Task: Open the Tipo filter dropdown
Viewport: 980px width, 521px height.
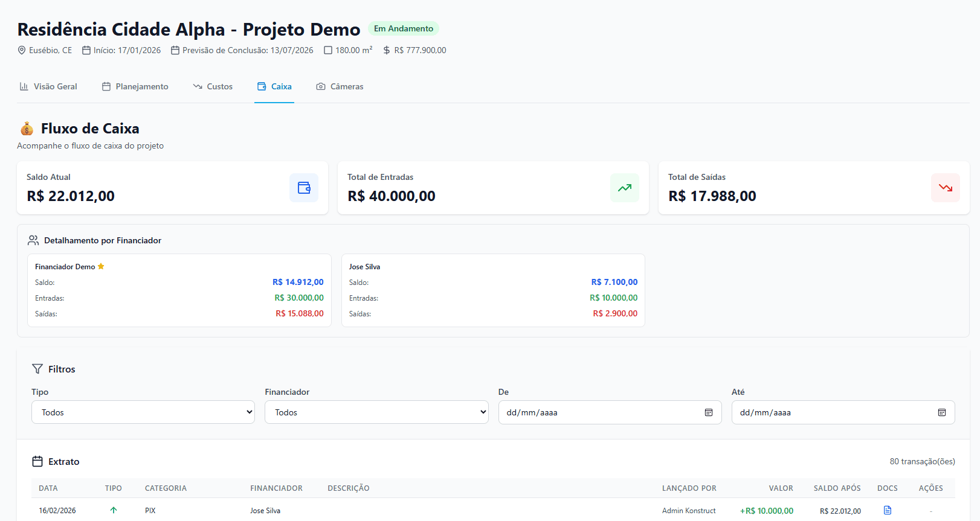Action: (x=143, y=412)
